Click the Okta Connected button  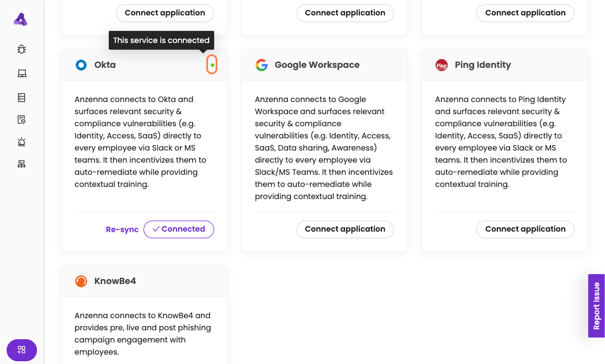(x=178, y=229)
